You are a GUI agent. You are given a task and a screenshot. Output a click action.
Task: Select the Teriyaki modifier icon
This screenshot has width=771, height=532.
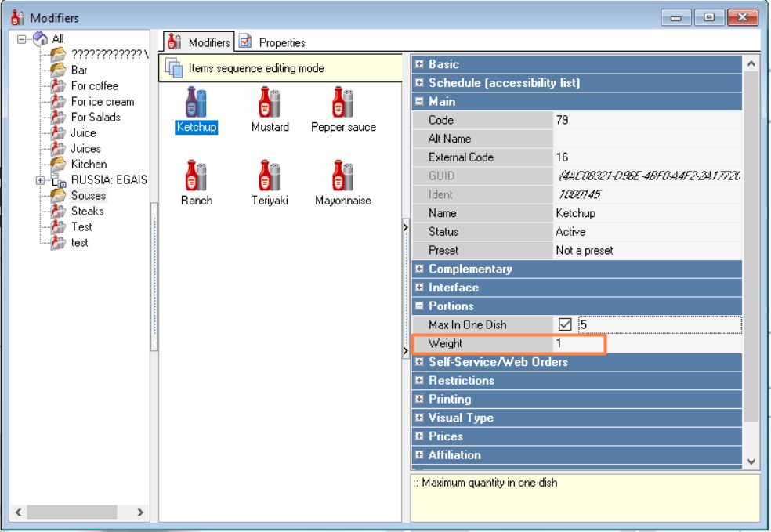(270, 175)
